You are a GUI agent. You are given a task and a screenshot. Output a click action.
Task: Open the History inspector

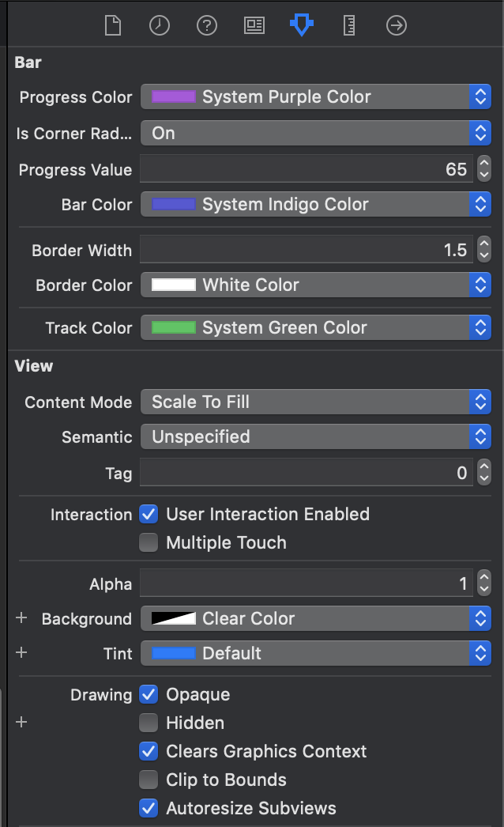click(x=159, y=25)
